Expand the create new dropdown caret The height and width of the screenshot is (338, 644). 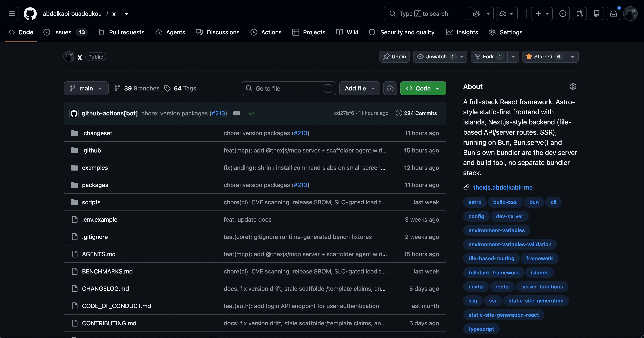pos(547,13)
